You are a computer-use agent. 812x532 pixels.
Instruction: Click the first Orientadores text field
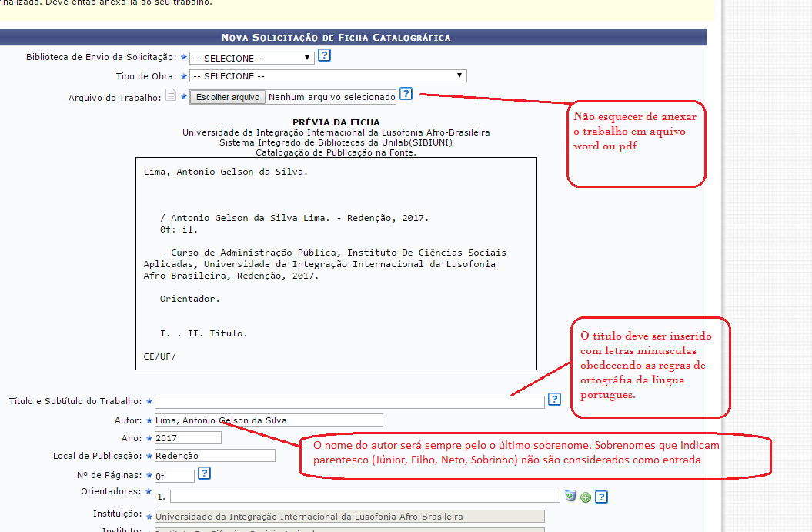[x=364, y=497]
